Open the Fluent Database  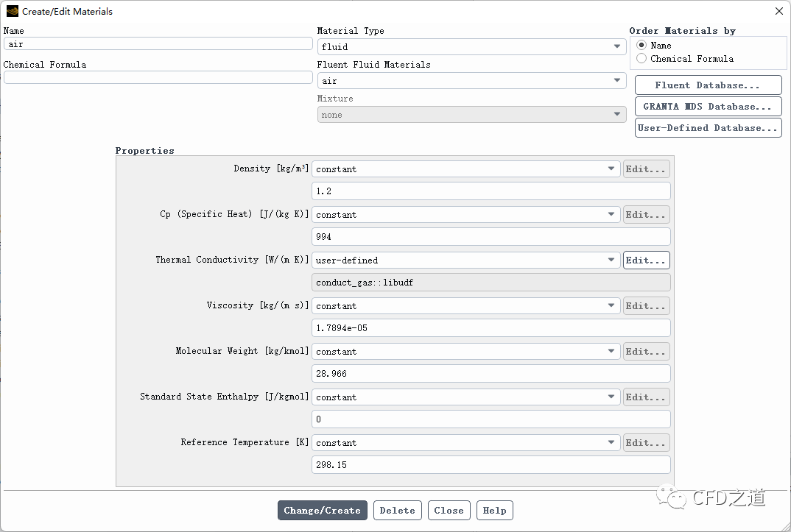click(707, 85)
